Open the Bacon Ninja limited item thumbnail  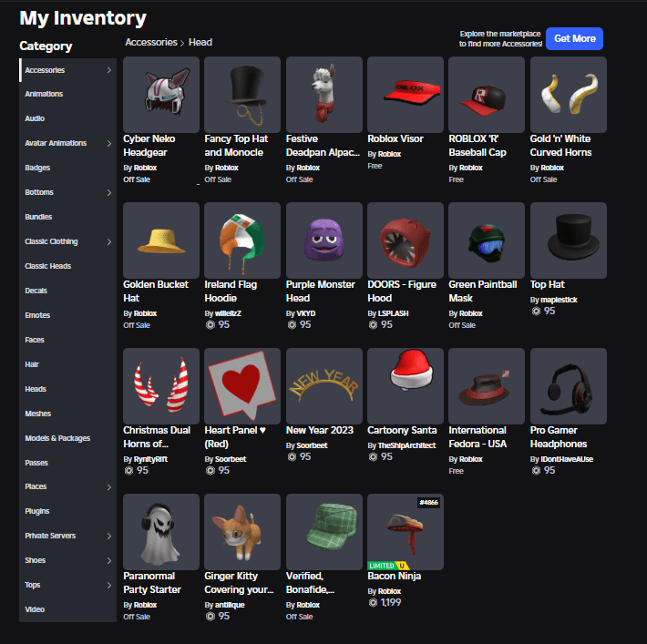(x=406, y=532)
